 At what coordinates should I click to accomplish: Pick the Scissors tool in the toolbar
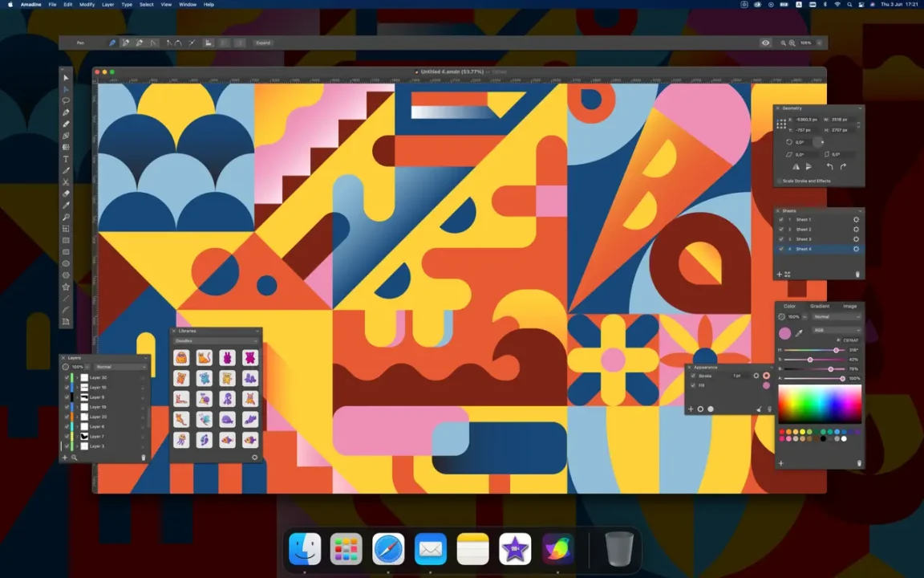tap(66, 182)
